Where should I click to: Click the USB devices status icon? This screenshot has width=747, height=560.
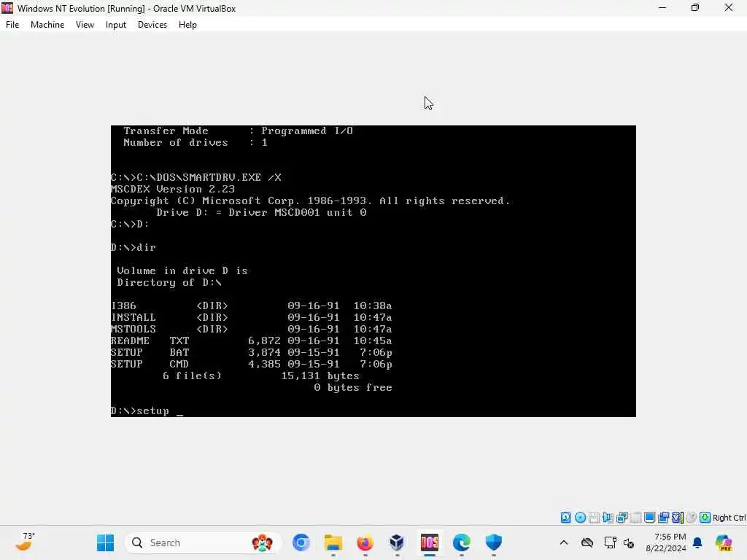tap(635, 518)
